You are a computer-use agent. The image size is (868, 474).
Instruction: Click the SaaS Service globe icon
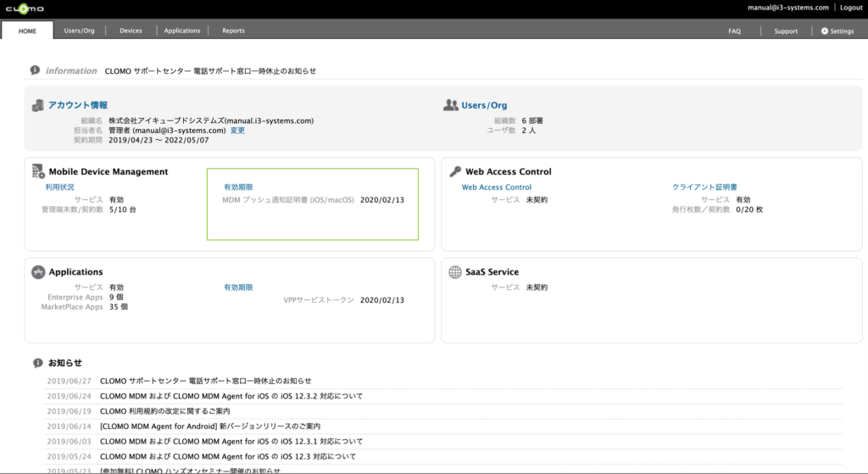click(455, 272)
